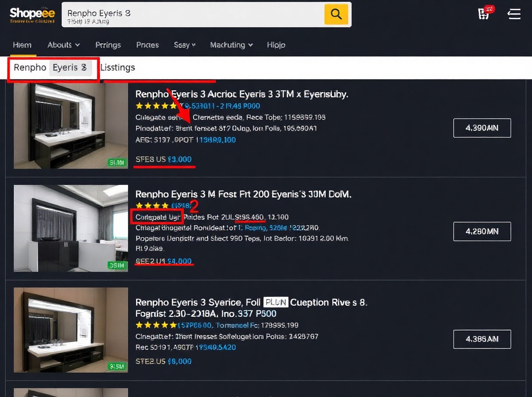The width and height of the screenshot is (532, 397).
Task: Expand the Ssay dropdown menu
Action: pos(185,45)
